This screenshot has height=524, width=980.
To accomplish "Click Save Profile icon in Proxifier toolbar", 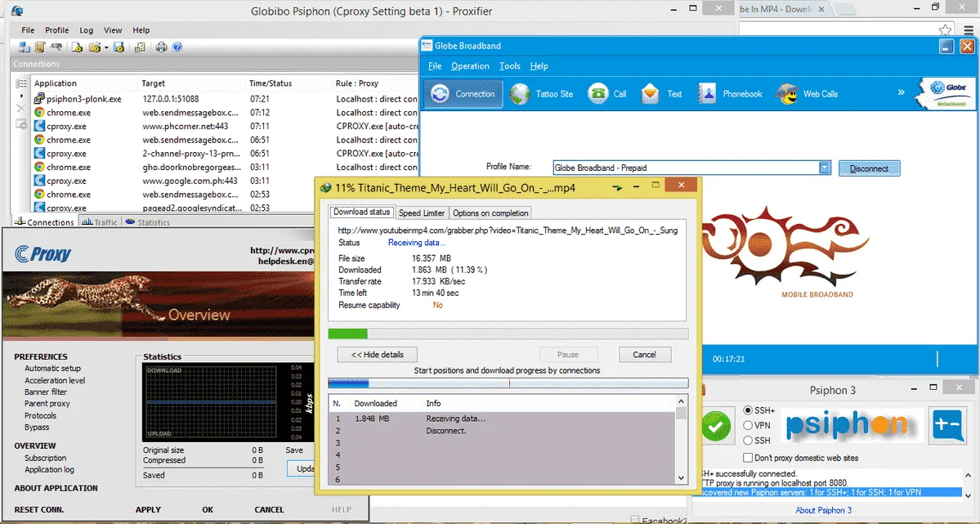I will pos(119,47).
